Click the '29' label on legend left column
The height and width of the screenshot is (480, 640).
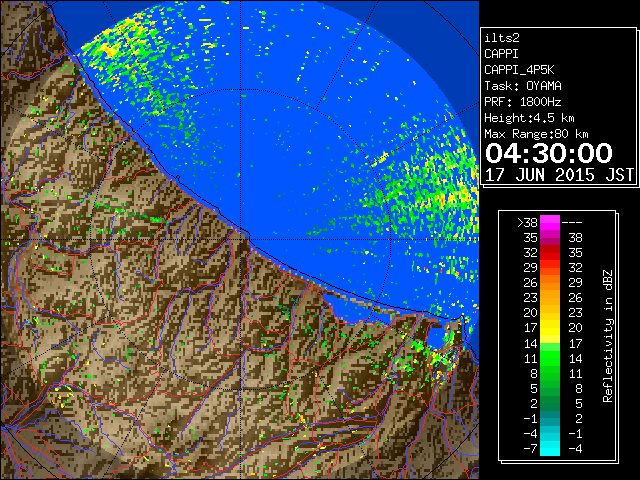tap(531, 268)
